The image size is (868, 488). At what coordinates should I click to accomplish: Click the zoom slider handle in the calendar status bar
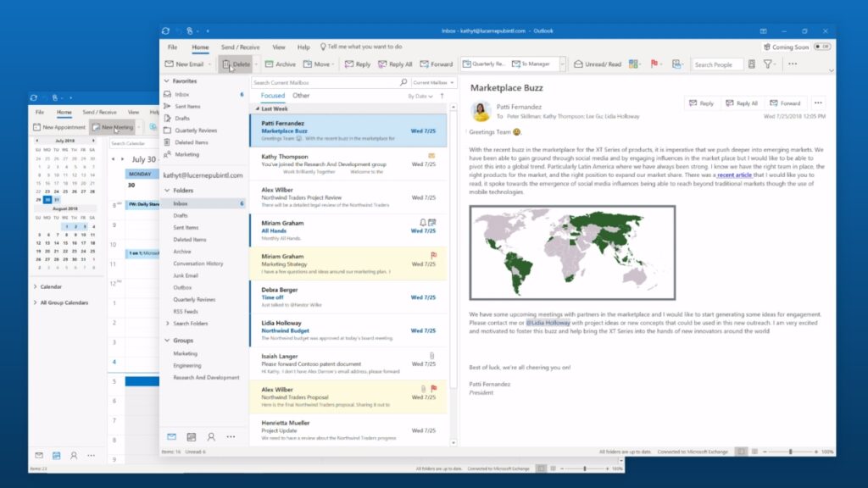click(584, 469)
